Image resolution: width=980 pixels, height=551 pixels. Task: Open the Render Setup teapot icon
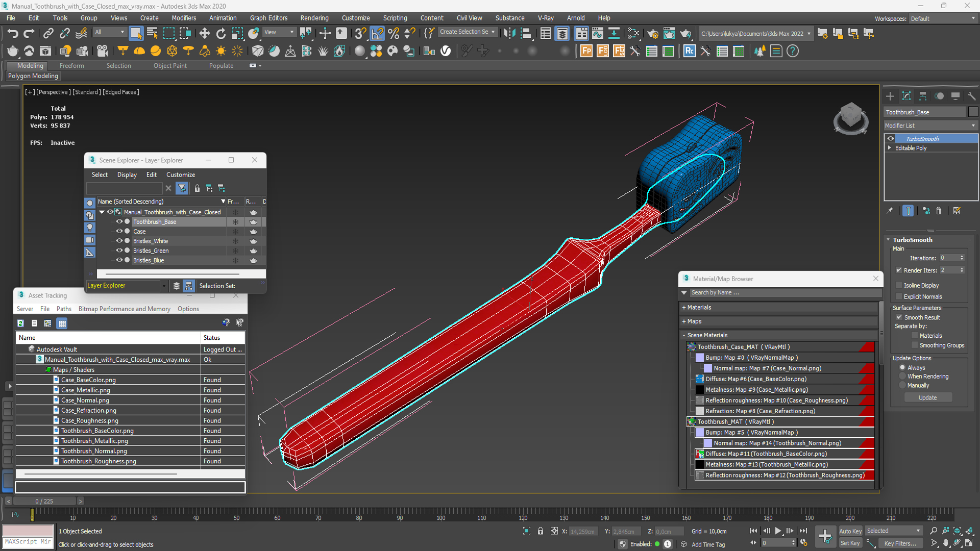pyautogui.click(x=653, y=34)
